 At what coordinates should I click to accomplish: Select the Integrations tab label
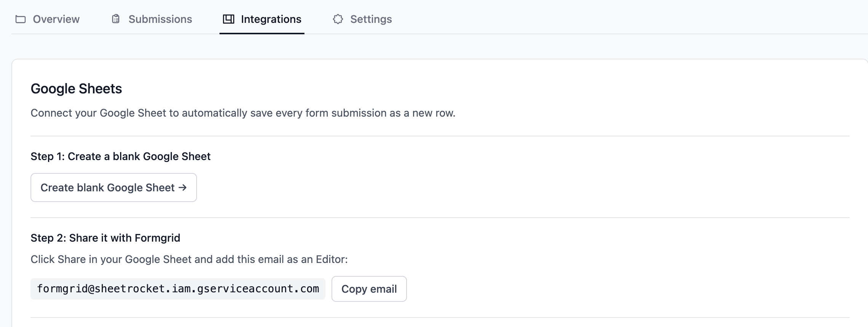click(x=271, y=19)
